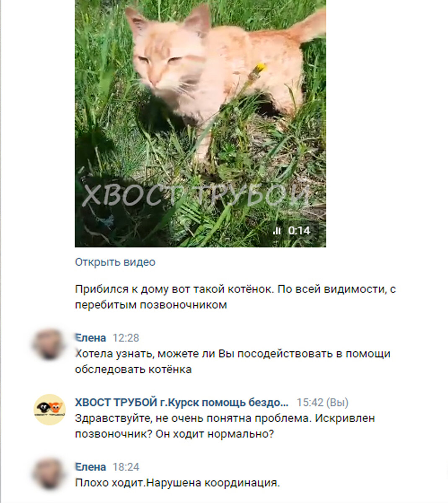
Task: Open ХВОСТ ТРУБОЙ г.Курск sender name
Action: 181,402
